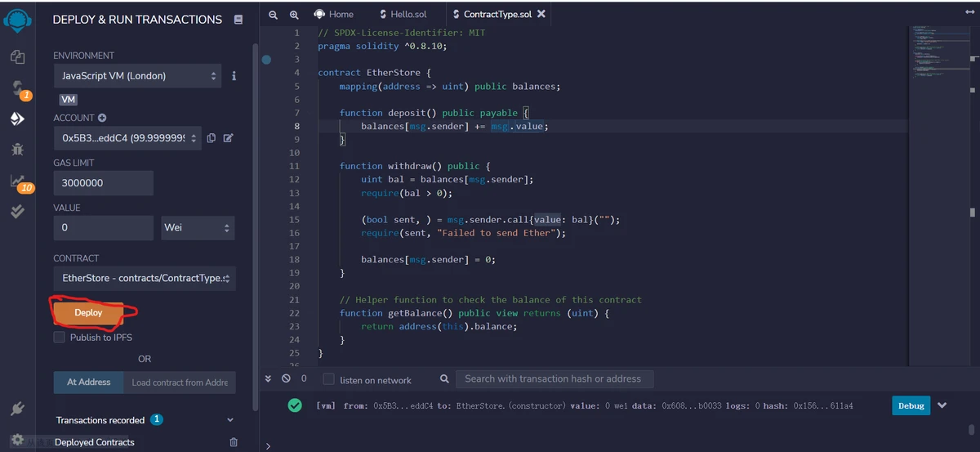The image size is (980, 452).
Task: Open the File explorer sidebar icon
Action: (x=17, y=56)
